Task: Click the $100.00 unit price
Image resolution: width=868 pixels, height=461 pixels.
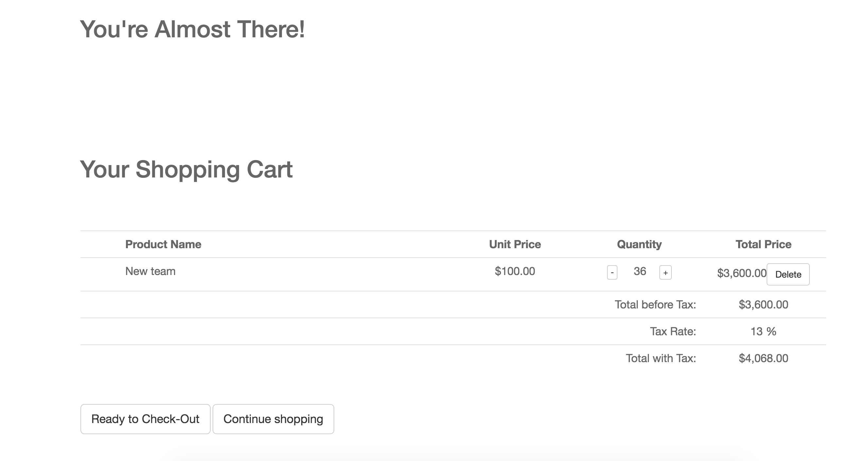Action: tap(514, 271)
